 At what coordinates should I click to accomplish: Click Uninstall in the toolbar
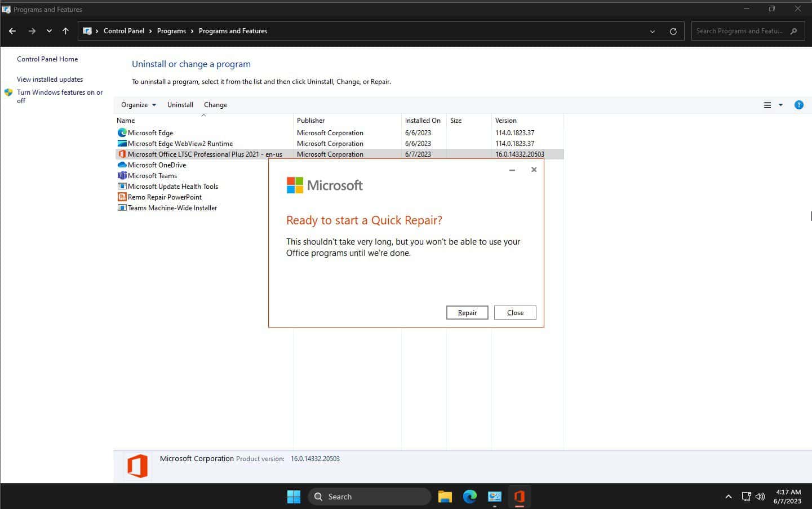[x=180, y=105]
